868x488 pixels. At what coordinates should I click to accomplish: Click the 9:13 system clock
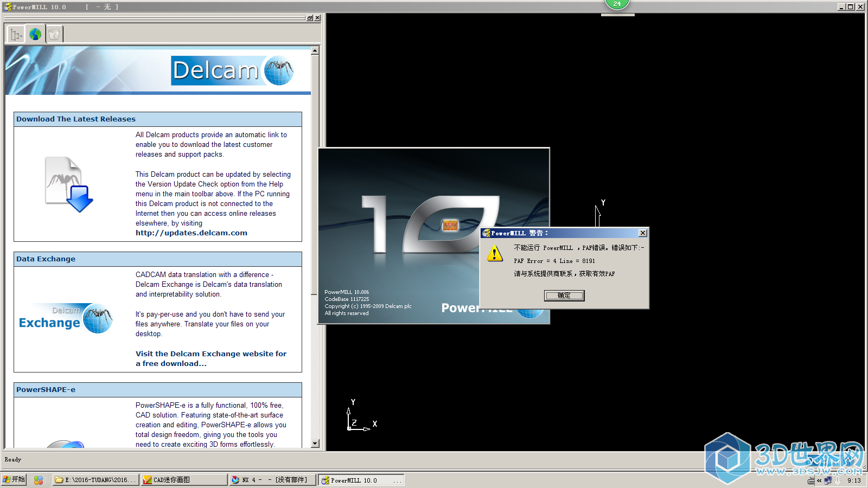coord(854,480)
